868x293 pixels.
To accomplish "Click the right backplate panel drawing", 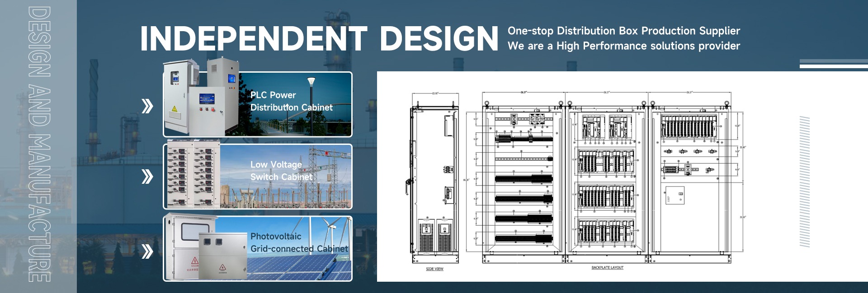I will tap(690, 182).
